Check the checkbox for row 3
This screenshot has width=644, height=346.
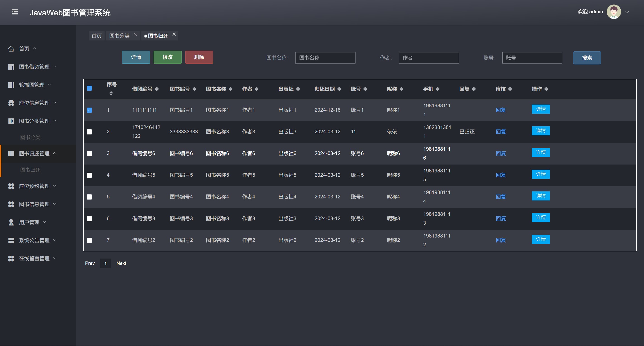[89, 153]
